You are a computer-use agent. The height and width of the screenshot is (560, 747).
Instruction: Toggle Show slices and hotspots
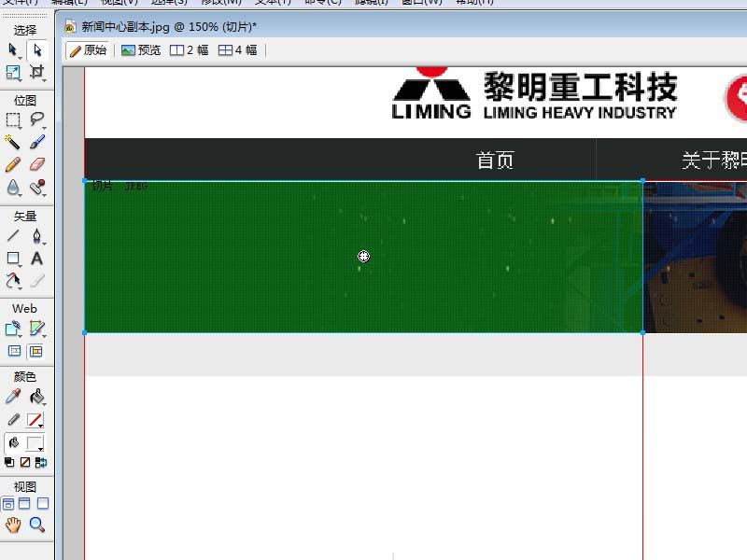click(36, 352)
